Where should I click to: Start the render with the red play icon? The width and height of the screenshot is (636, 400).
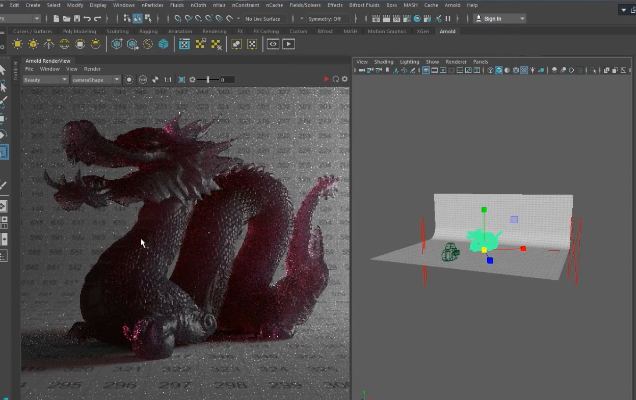pyautogui.click(x=326, y=79)
